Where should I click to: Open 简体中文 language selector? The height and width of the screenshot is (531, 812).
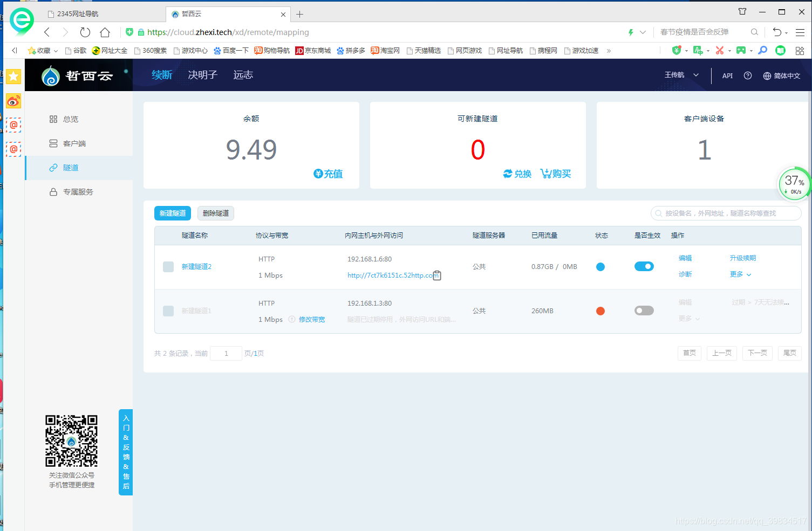[x=781, y=76]
